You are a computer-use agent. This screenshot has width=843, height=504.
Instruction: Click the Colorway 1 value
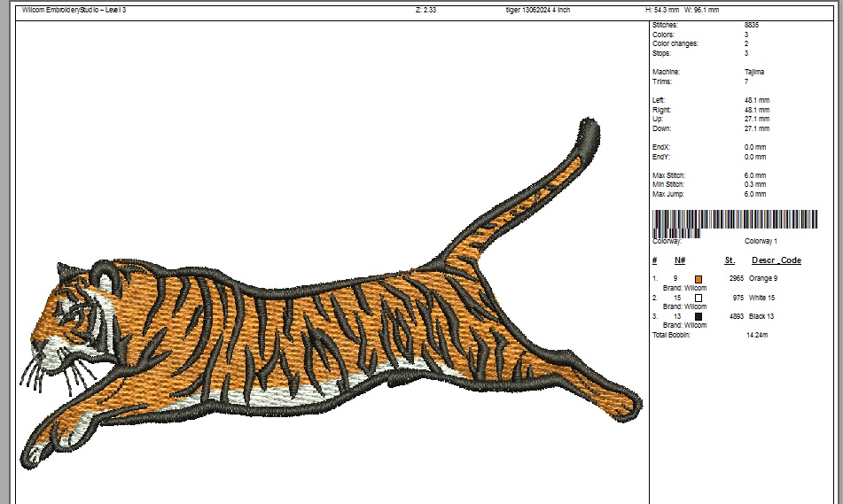point(761,241)
